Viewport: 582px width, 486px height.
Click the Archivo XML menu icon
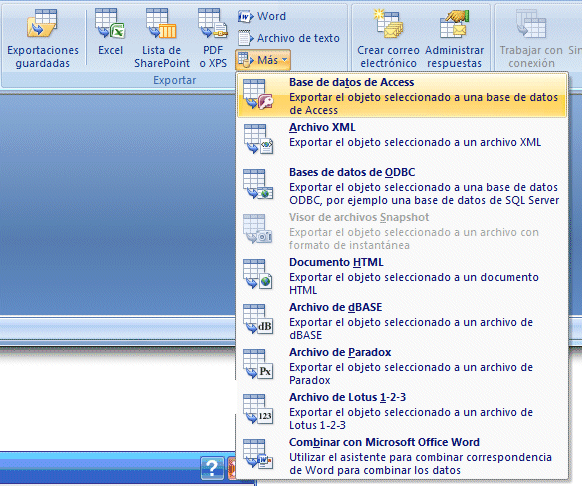(258, 139)
